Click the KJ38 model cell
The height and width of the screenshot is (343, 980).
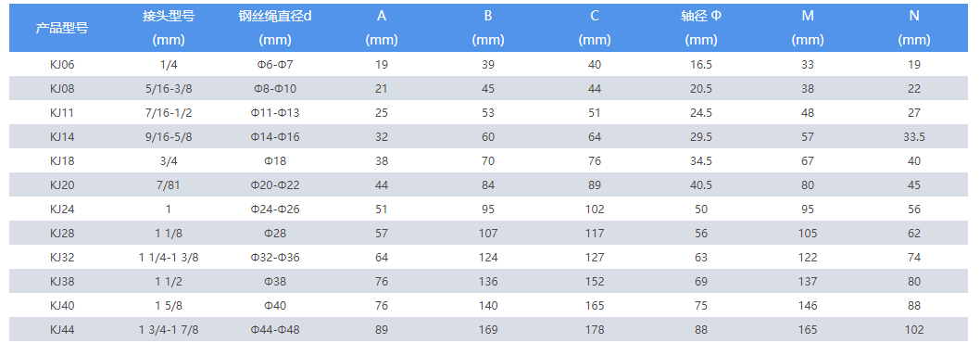62,282
